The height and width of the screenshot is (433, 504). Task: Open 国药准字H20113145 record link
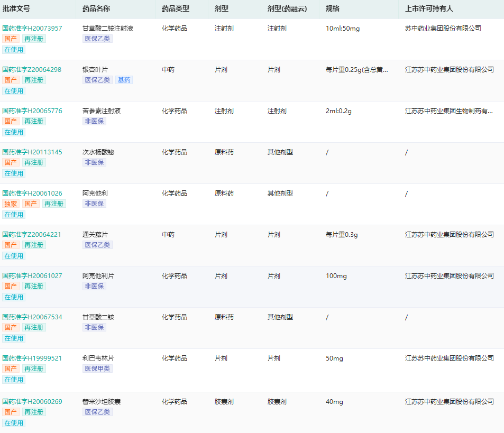tap(32, 152)
